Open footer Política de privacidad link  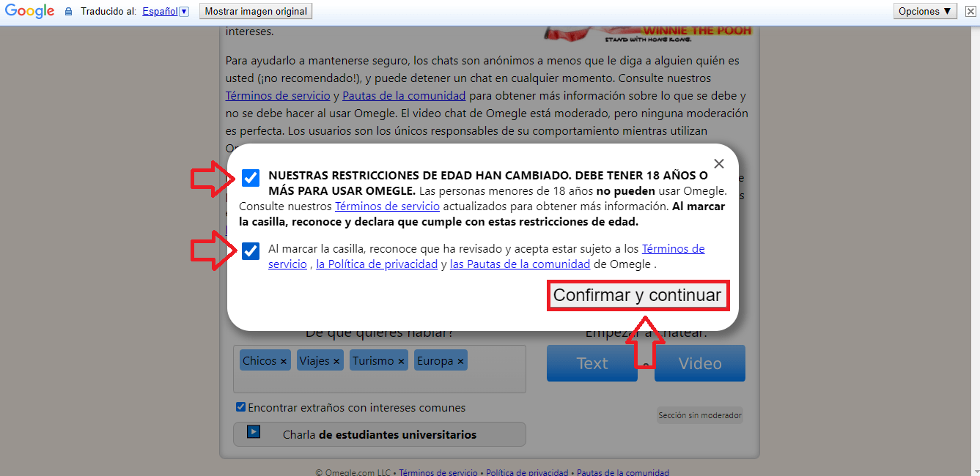coord(527,472)
